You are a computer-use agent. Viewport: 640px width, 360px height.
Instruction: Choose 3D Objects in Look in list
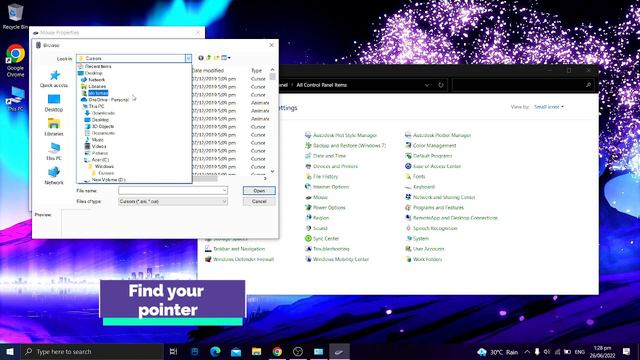pos(102,126)
